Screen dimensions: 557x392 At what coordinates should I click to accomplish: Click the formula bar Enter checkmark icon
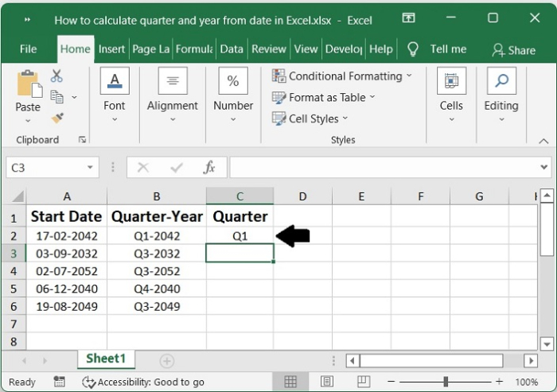[x=177, y=167]
